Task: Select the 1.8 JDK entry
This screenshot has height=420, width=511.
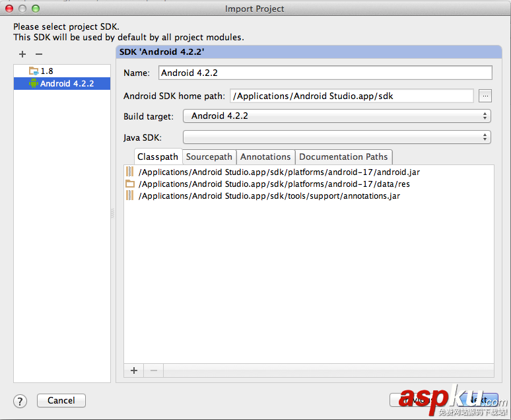Action: 62,71
